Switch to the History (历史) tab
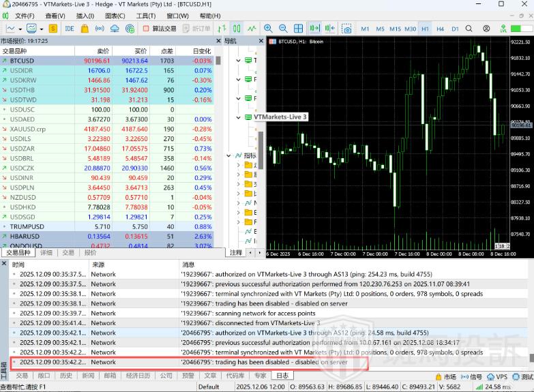Viewport: 534px width, 392px height. point(65,376)
